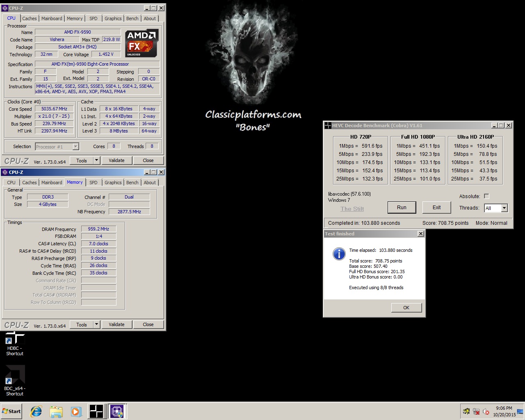Click Validate in top CPU-Z window
The image size is (525, 420).
pos(116,160)
